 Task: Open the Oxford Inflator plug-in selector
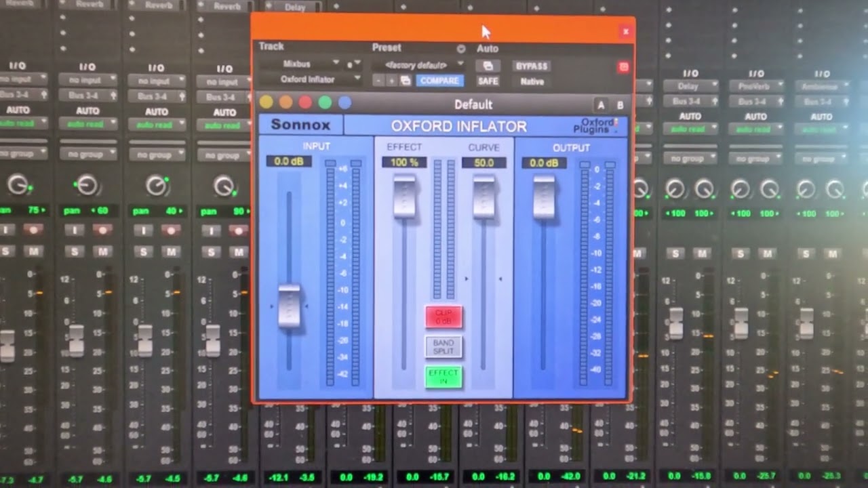[x=309, y=79]
